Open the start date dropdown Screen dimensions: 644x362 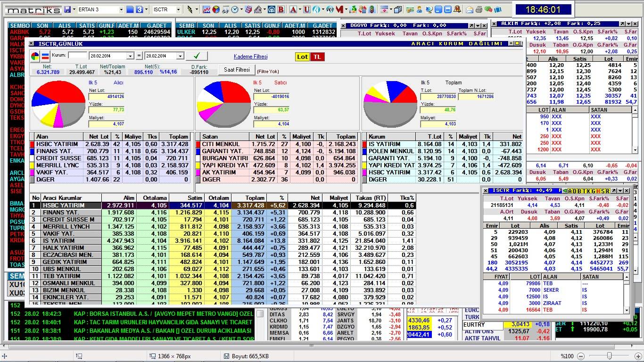(x=130, y=56)
